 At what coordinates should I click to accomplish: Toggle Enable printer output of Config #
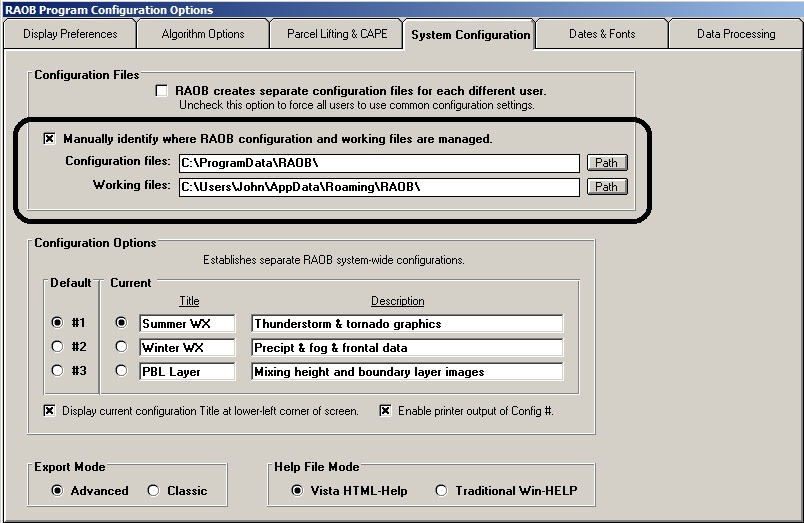click(x=386, y=411)
